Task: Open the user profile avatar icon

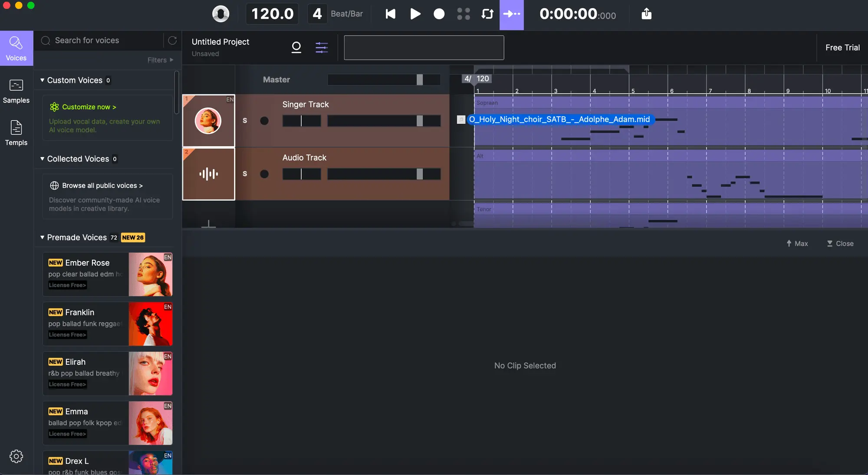Action: [x=220, y=14]
